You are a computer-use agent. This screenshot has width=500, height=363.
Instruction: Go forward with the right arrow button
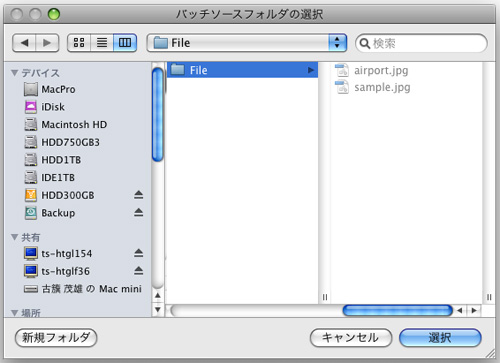click(47, 43)
